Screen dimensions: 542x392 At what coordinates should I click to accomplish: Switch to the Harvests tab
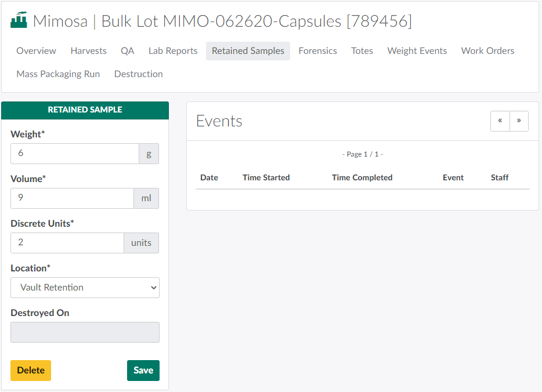click(88, 51)
